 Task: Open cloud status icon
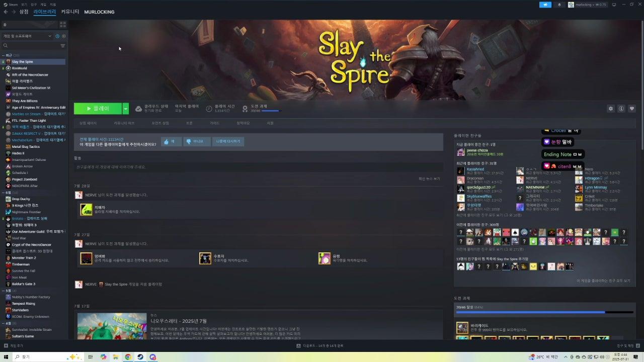click(139, 109)
